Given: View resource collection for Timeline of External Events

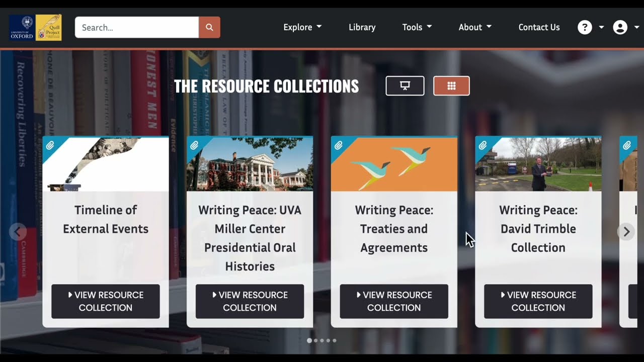Looking at the screenshot, I should (x=106, y=301).
